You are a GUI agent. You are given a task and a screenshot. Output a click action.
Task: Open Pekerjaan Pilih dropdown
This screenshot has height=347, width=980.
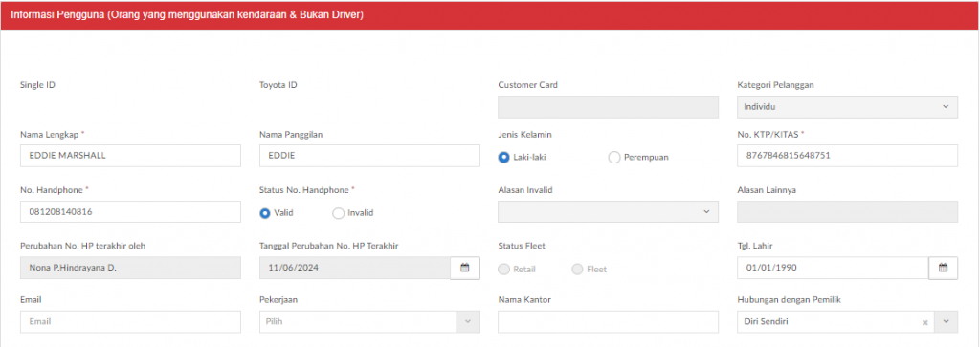click(369, 321)
